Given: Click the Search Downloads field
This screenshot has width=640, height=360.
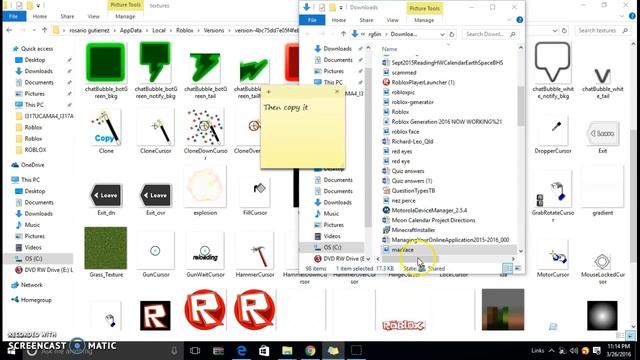Looking at the screenshot, I should coord(491,34).
